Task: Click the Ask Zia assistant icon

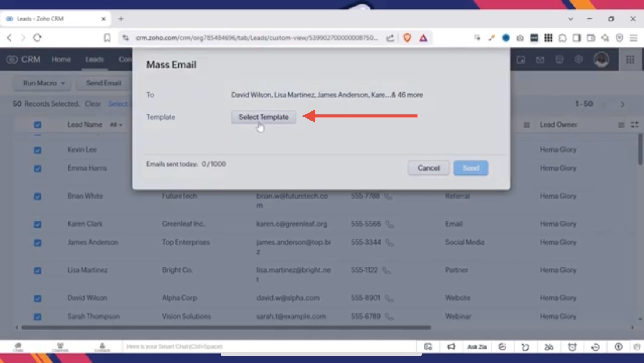Action: pyautogui.click(x=477, y=347)
